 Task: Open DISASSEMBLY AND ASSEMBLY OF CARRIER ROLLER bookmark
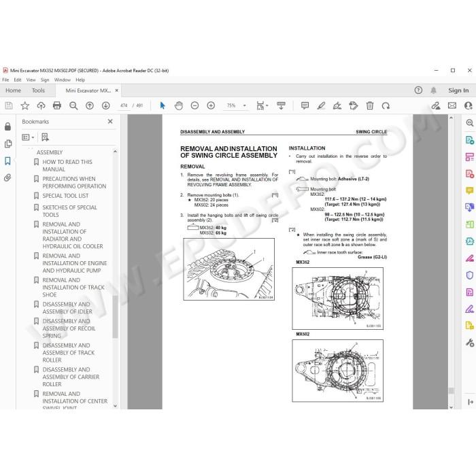pos(71,377)
